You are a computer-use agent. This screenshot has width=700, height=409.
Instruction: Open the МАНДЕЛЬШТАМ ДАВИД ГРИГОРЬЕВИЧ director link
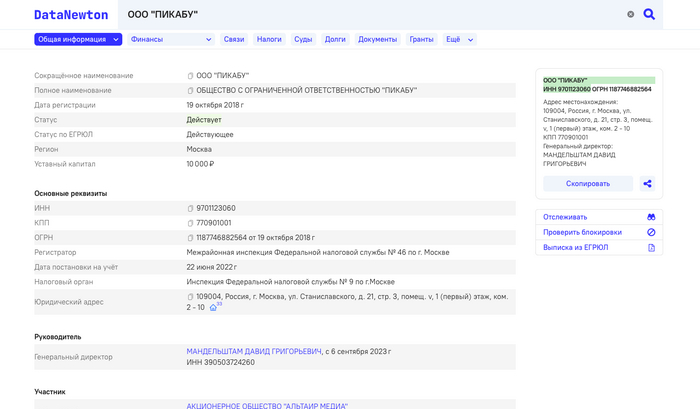click(x=254, y=351)
